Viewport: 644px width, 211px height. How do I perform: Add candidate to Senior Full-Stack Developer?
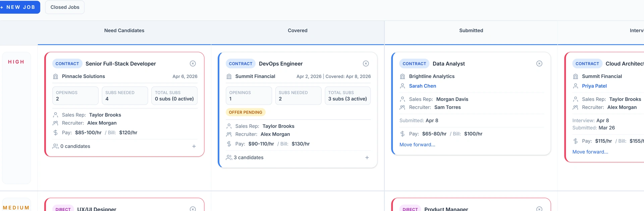click(x=194, y=146)
